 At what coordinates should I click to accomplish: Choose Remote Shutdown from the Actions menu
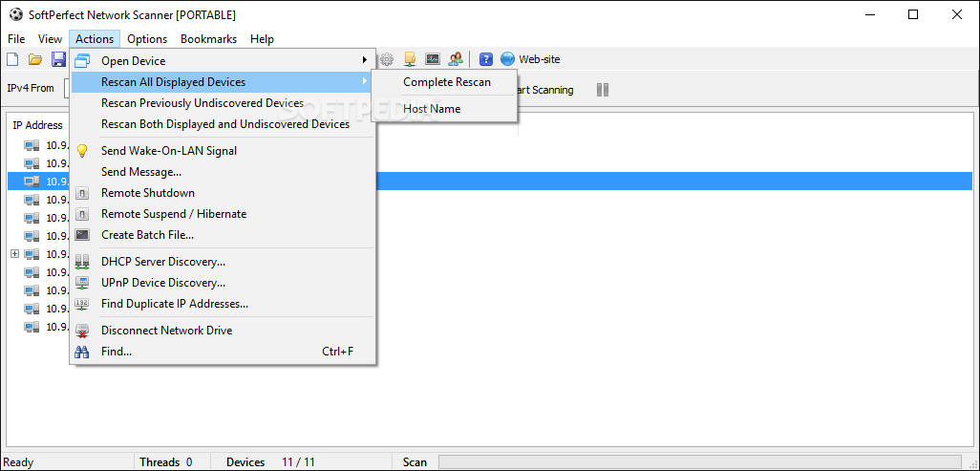click(223, 193)
